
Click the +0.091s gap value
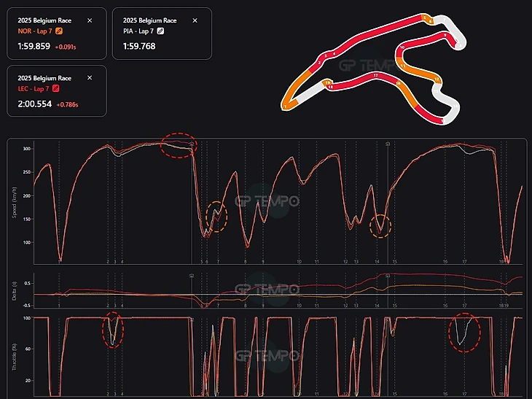(66, 47)
